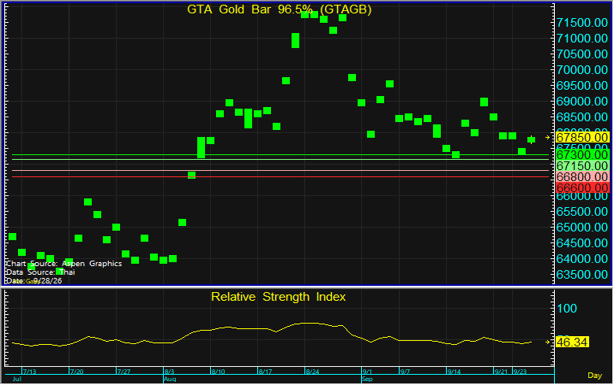This screenshot has height=385, width=614.
Task: Click the 69500.00 price axis label
Action: coord(582,85)
